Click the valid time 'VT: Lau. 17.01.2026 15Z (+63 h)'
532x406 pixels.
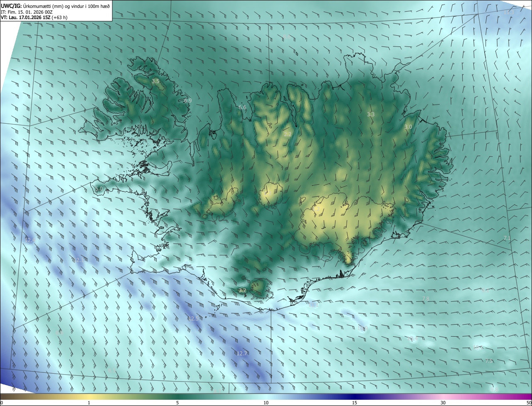[x=34, y=18]
